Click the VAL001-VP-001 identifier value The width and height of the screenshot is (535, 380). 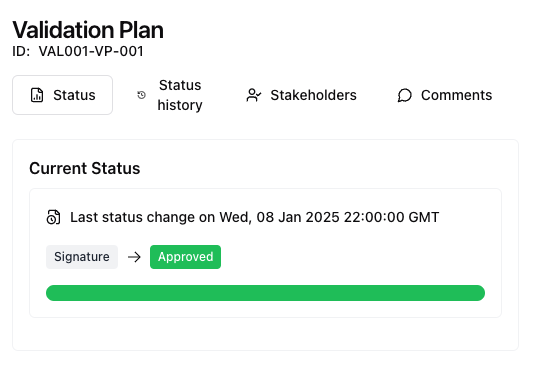(x=91, y=52)
